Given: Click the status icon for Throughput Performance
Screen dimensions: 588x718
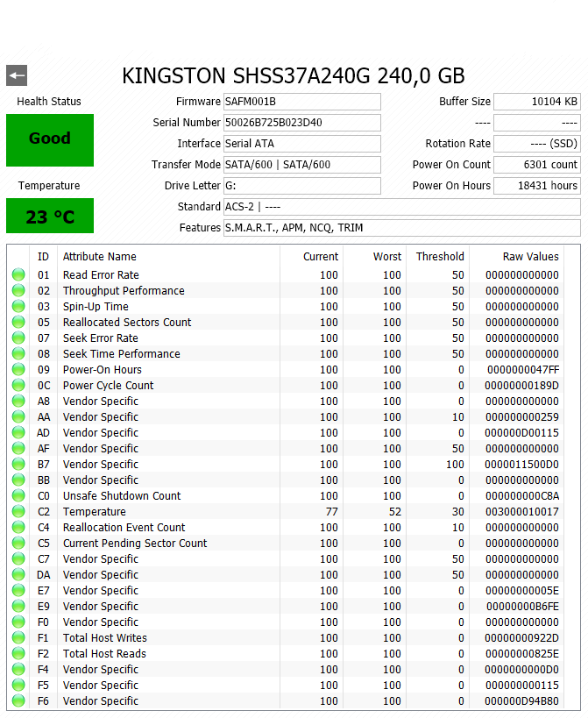Looking at the screenshot, I should tap(18, 291).
